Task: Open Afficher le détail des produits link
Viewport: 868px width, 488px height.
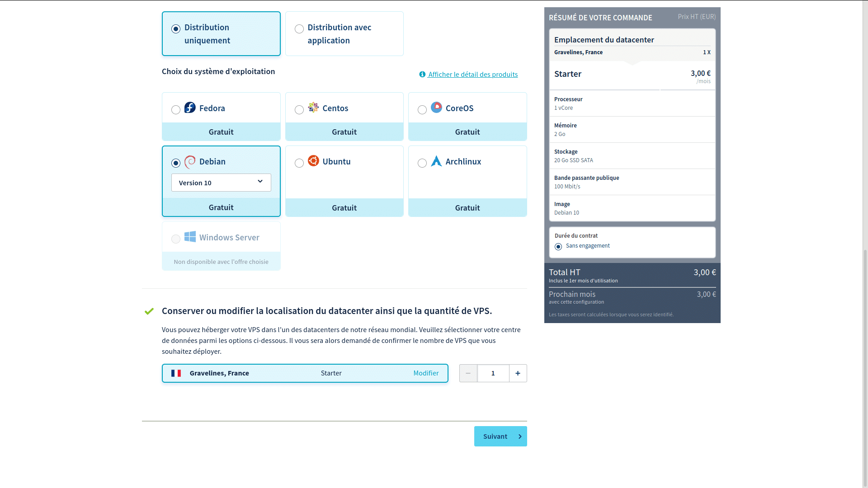Action: (x=473, y=75)
